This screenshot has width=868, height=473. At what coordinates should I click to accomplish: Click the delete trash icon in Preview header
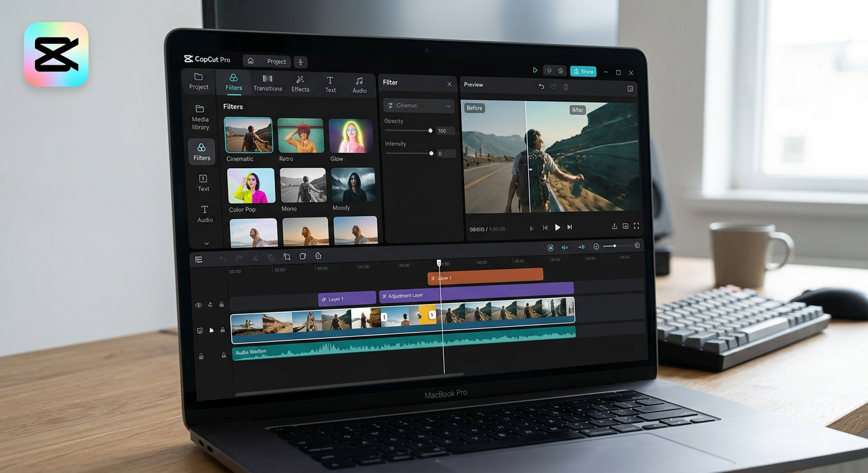(565, 87)
